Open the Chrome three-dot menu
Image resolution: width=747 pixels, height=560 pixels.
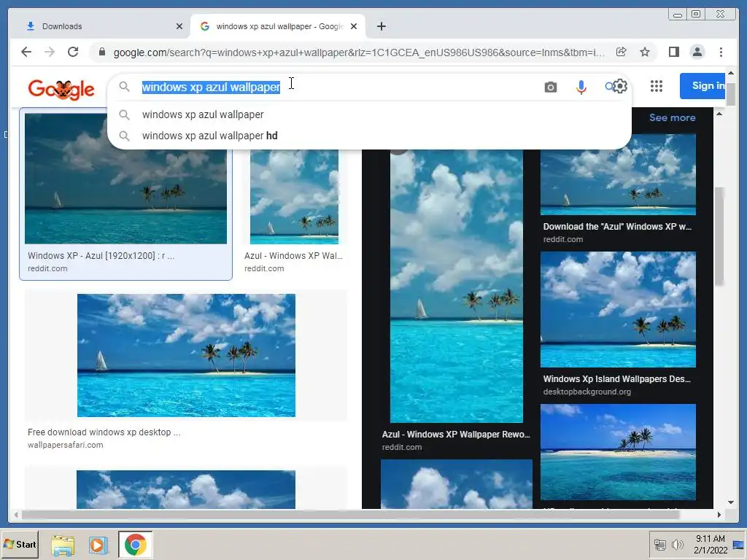pyautogui.click(x=721, y=52)
